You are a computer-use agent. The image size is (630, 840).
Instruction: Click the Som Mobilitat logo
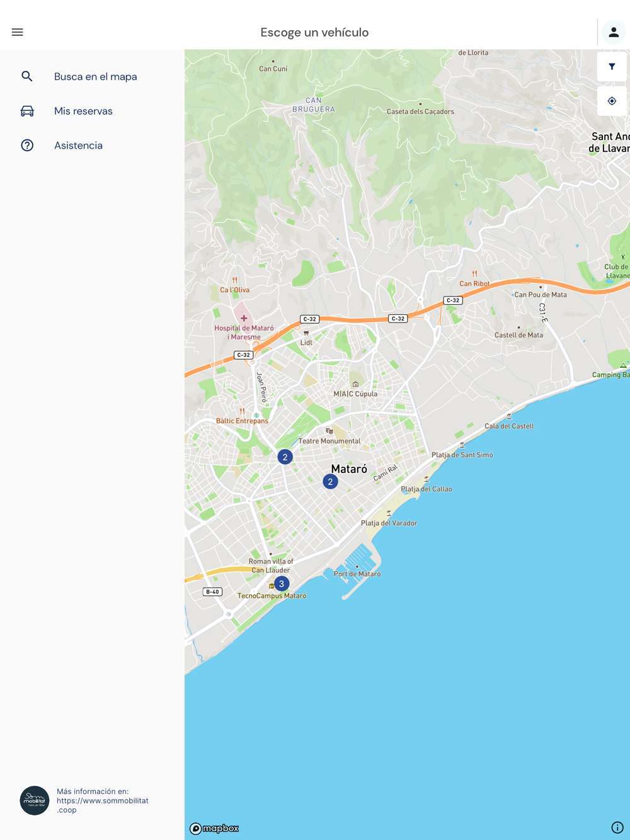pos(35,800)
